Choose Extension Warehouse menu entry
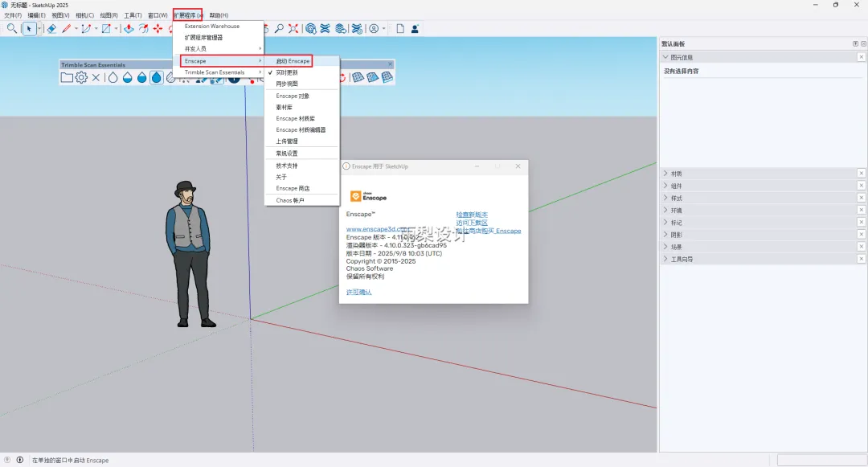Image resolution: width=868 pixels, height=467 pixels. click(x=218, y=26)
